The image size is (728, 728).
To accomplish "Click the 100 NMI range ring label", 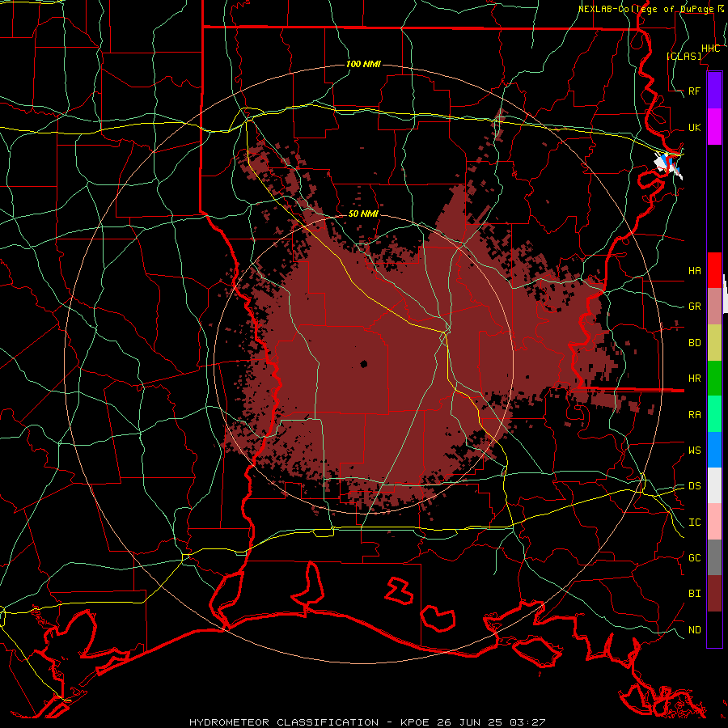I will (x=363, y=64).
